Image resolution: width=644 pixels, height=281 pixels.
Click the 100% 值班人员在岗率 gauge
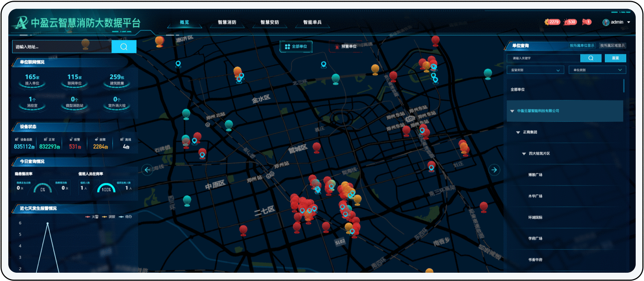(x=106, y=188)
